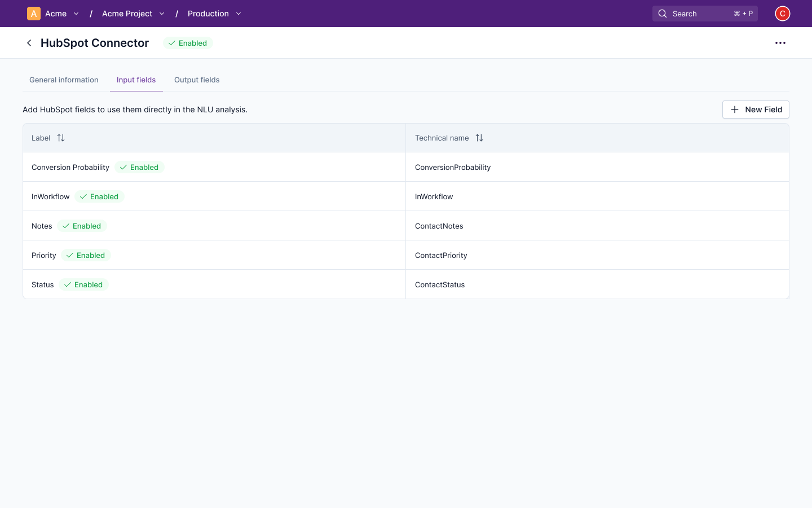812x508 pixels.
Task: Click Enabled badge for Conversion Probability
Action: pos(139,167)
